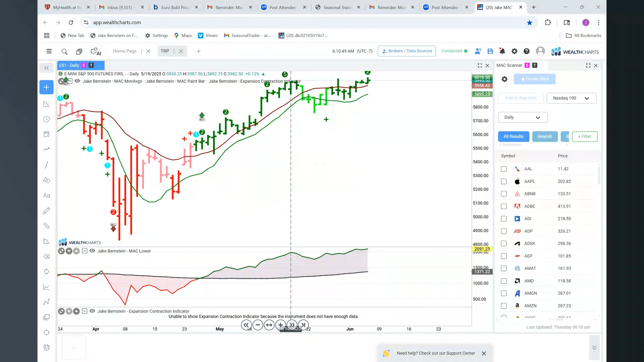Check the ADP row checkbox
644x362 pixels.
[x=504, y=231]
